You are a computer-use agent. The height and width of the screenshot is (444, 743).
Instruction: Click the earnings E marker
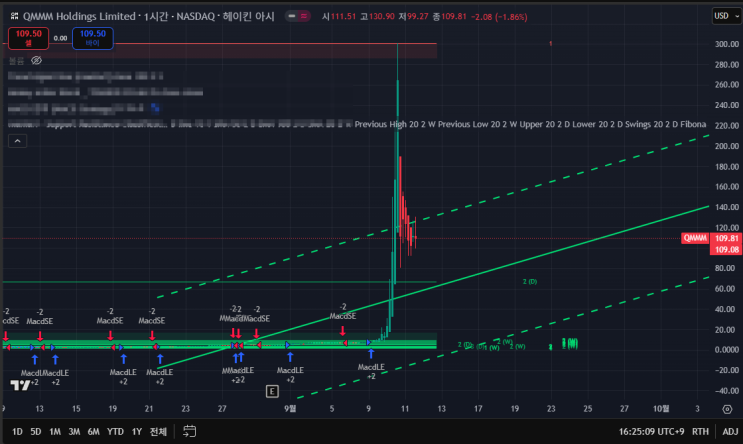pos(272,391)
